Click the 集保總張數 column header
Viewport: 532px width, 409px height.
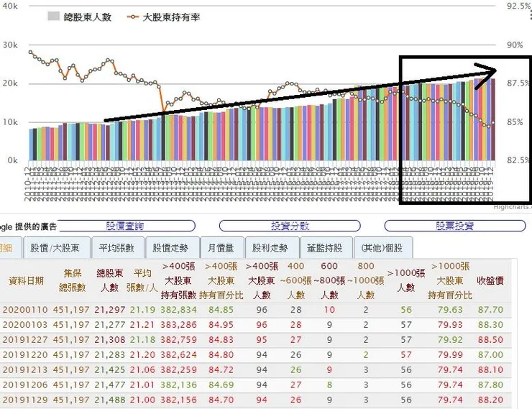tap(73, 280)
